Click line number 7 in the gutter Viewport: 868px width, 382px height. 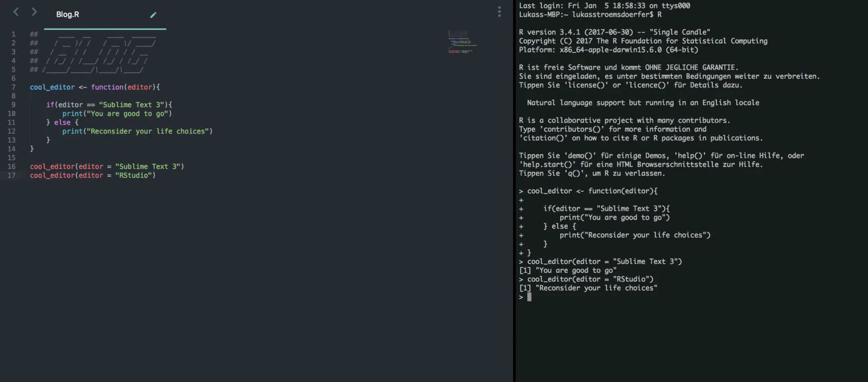13,87
